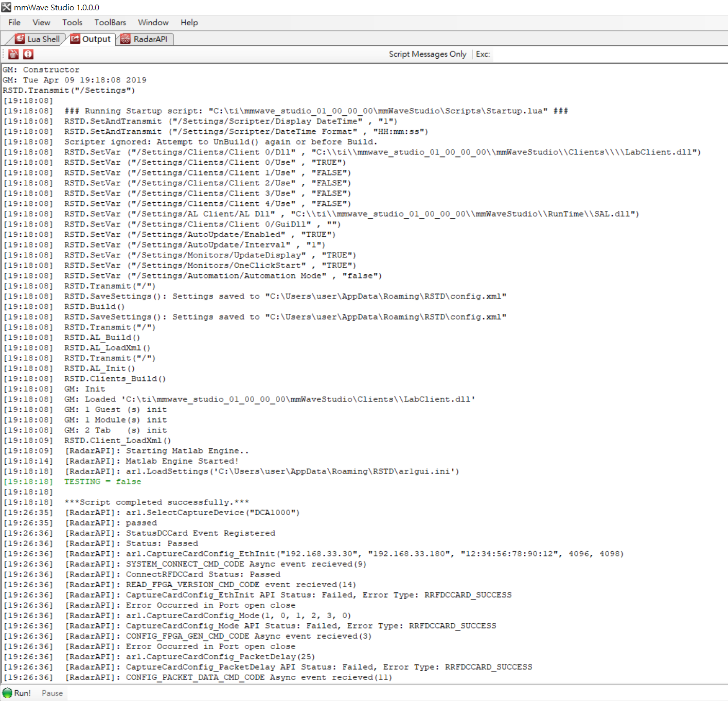The height and width of the screenshot is (701, 728).
Task: Click the 'Scripter ignored: Attempt to UnBuild()' line
Action: tap(190, 142)
